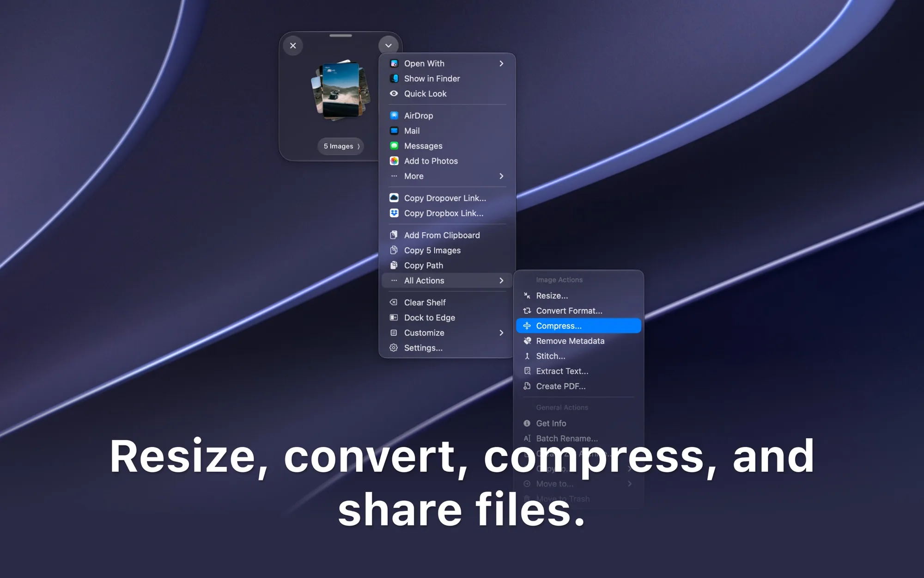Close the shelf with the X button

pyautogui.click(x=293, y=45)
